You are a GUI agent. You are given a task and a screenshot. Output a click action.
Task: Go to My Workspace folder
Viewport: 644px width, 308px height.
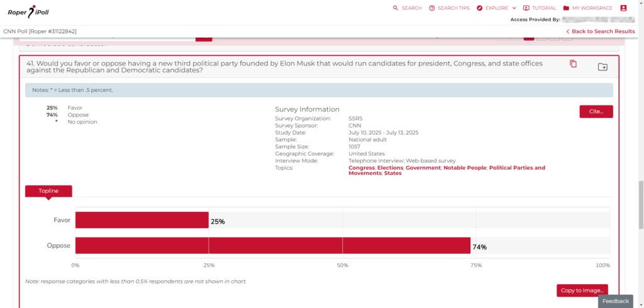587,8
